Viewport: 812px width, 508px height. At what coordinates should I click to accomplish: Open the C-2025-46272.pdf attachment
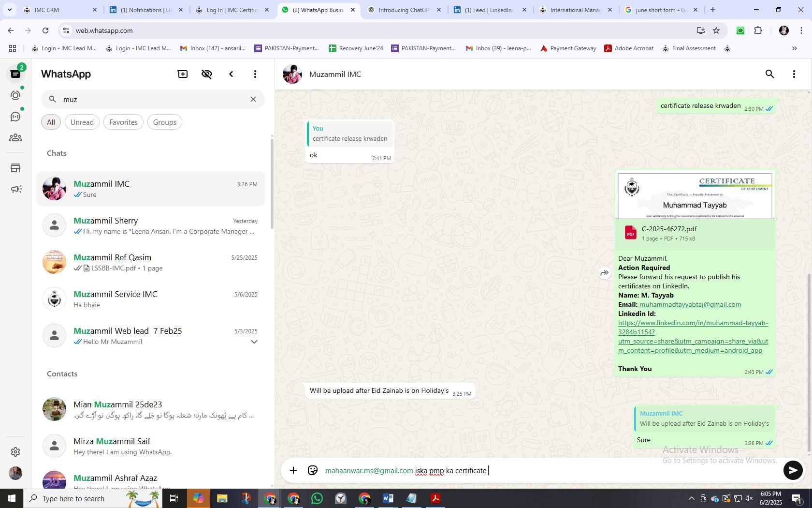tap(695, 234)
